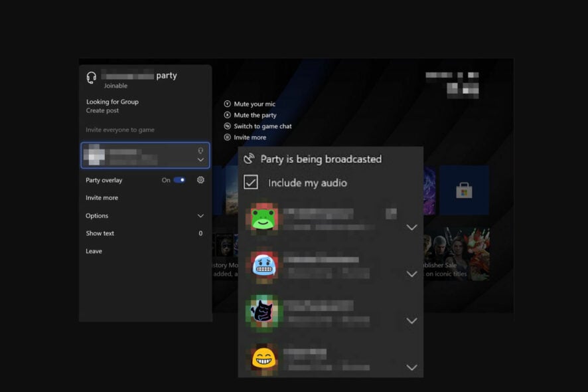Click Leave to exit the party
The width and height of the screenshot is (588, 392).
(x=94, y=250)
